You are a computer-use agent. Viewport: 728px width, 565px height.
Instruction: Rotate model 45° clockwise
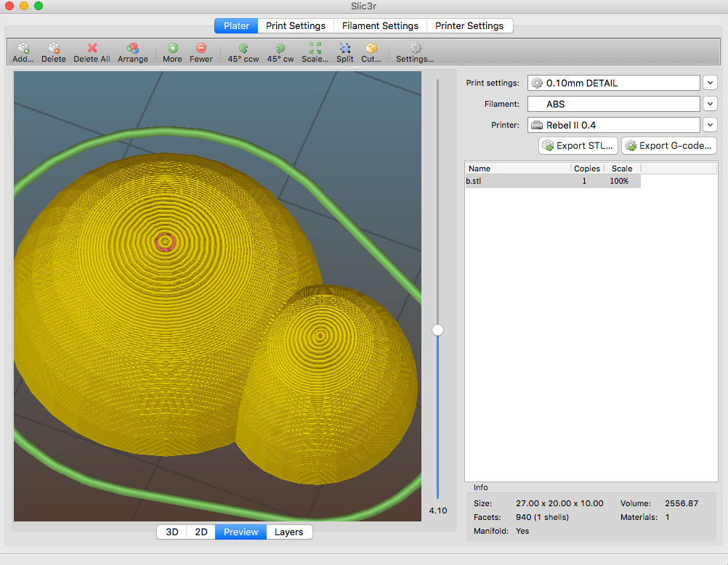(280, 49)
